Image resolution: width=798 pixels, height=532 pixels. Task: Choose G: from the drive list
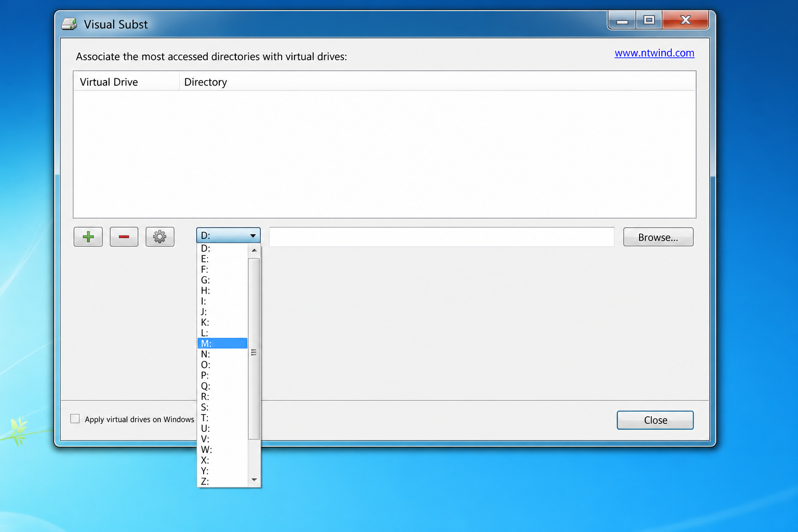(x=222, y=280)
